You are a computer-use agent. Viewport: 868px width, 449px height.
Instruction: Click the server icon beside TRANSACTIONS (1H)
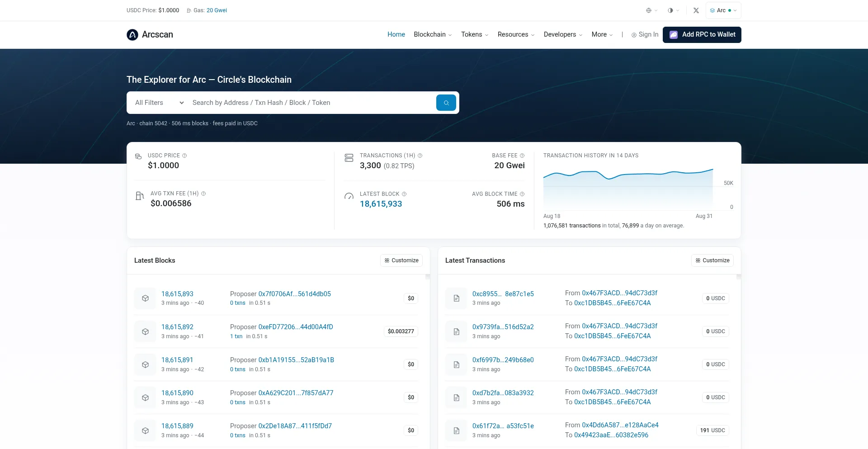[349, 158]
